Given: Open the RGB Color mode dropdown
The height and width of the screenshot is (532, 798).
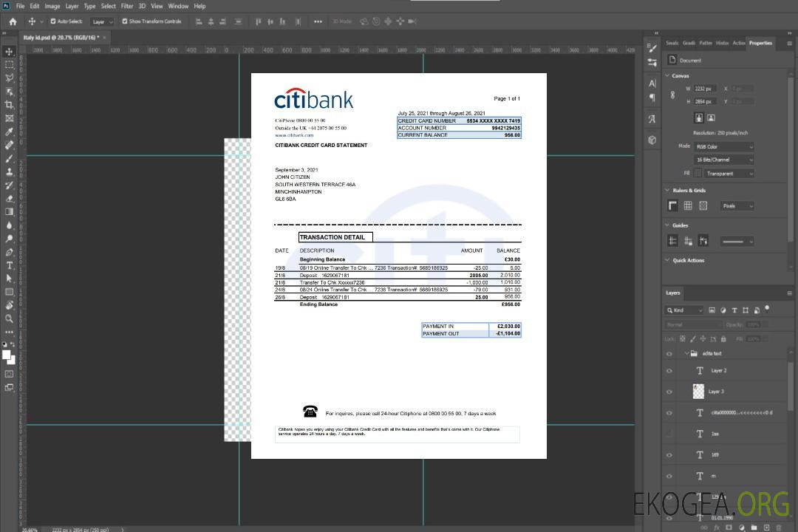Looking at the screenshot, I should pos(723,146).
